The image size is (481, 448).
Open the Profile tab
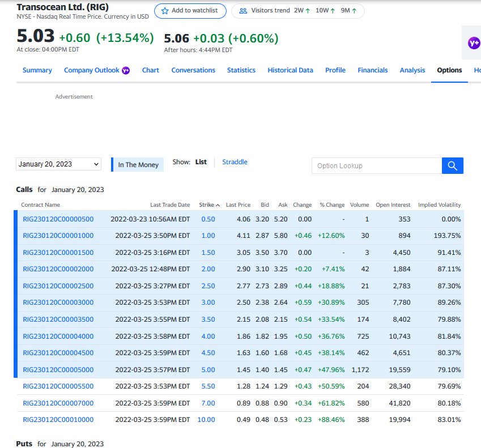(335, 70)
